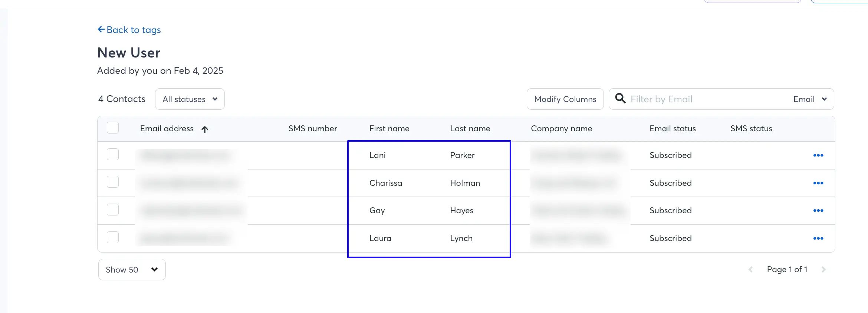Click the Modify Columns button
The image size is (868, 313).
click(x=565, y=99)
